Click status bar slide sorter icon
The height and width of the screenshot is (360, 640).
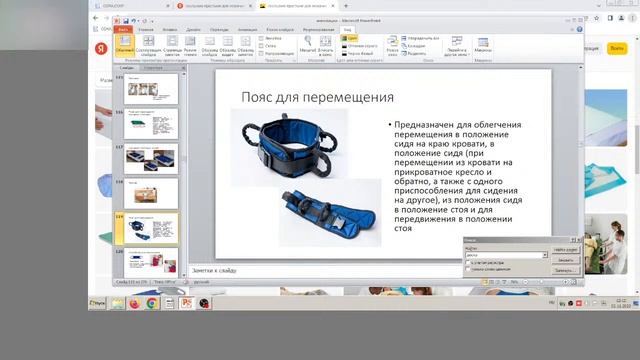pos(491,282)
